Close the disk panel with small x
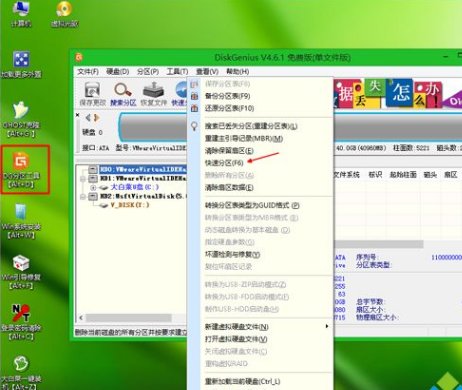This screenshot has height=390, width=462. (78, 115)
